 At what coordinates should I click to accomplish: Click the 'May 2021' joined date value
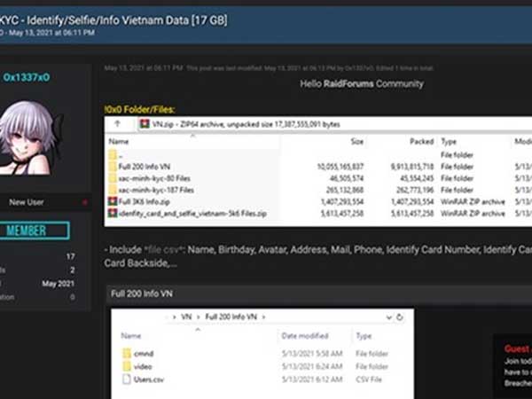click(x=58, y=284)
